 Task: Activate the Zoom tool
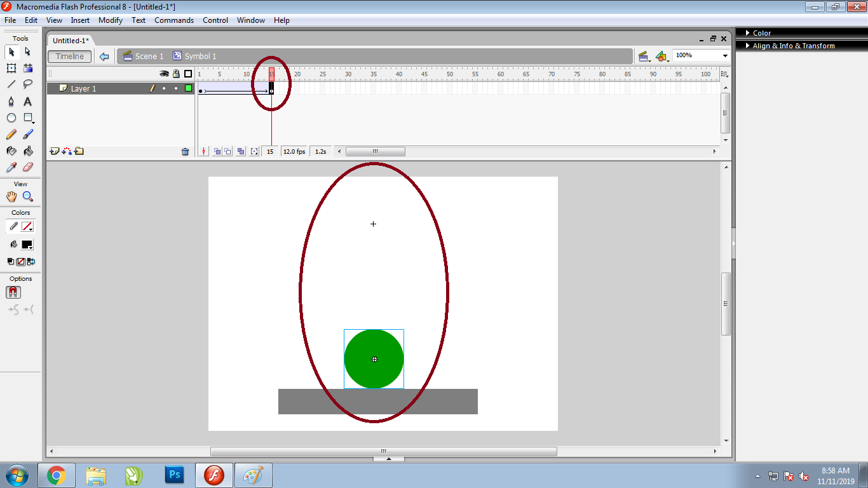pyautogui.click(x=28, y=196)
